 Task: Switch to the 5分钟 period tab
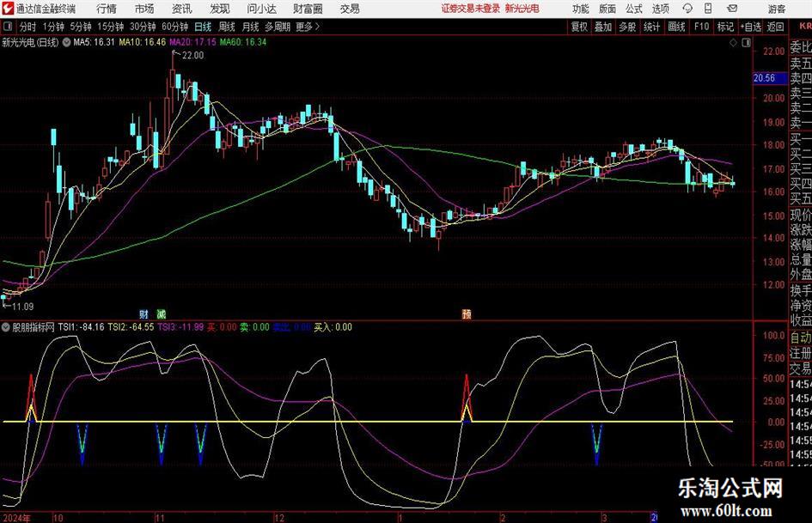point(80,27)
